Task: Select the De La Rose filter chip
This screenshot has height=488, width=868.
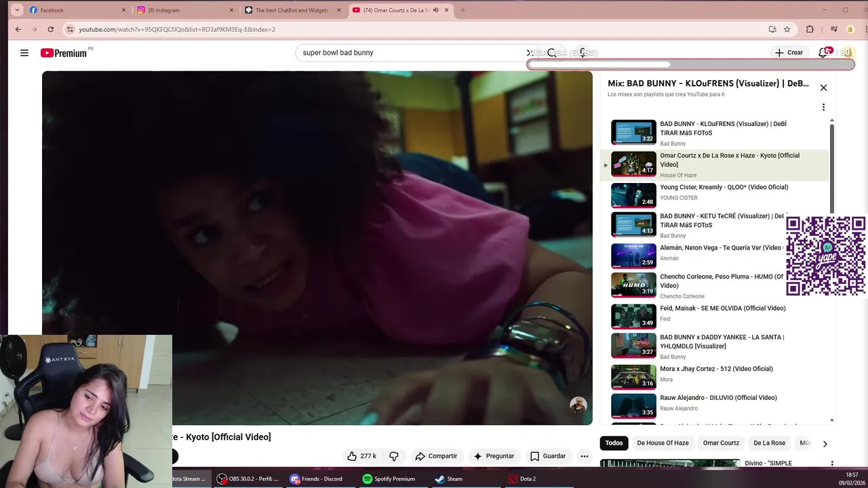Action: (769, 443)
